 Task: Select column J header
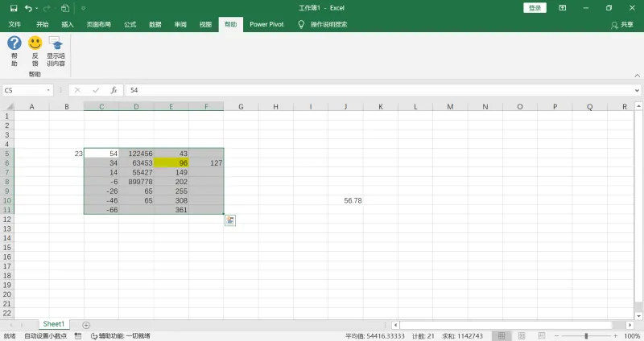click(345, 107)
